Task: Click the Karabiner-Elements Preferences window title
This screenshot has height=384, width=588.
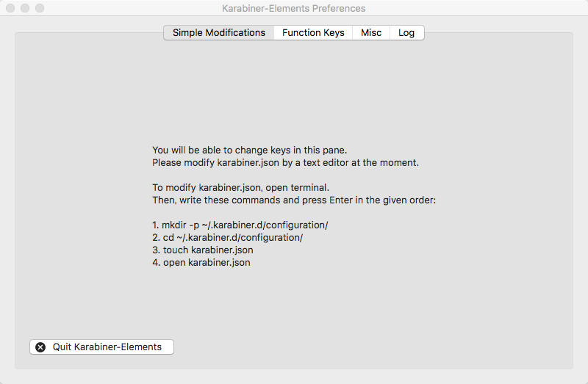Action: point(293,8)
